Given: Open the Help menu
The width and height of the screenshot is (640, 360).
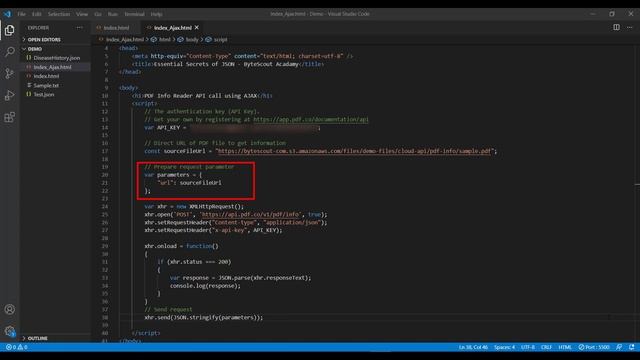Looking at the screenshot, I should click(156, 14).
